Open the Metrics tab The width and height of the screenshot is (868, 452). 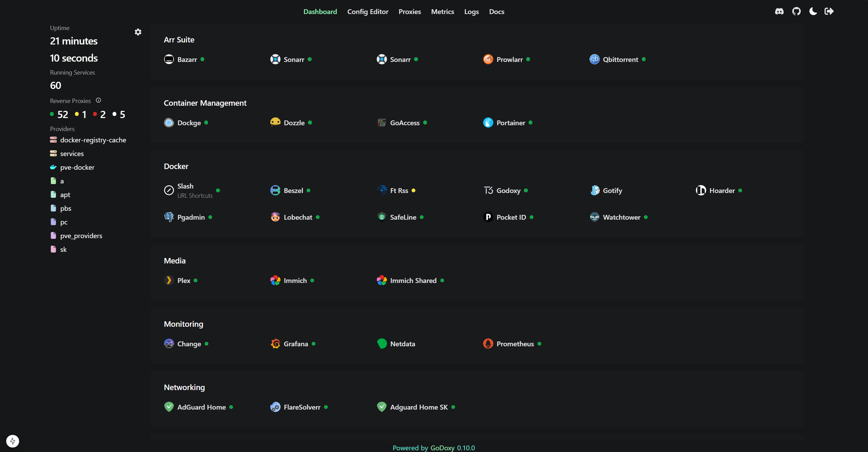click(442, 12)
